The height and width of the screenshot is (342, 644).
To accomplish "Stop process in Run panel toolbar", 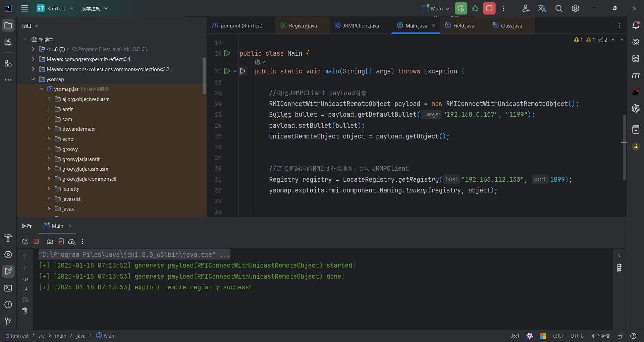I will (36, 241).
